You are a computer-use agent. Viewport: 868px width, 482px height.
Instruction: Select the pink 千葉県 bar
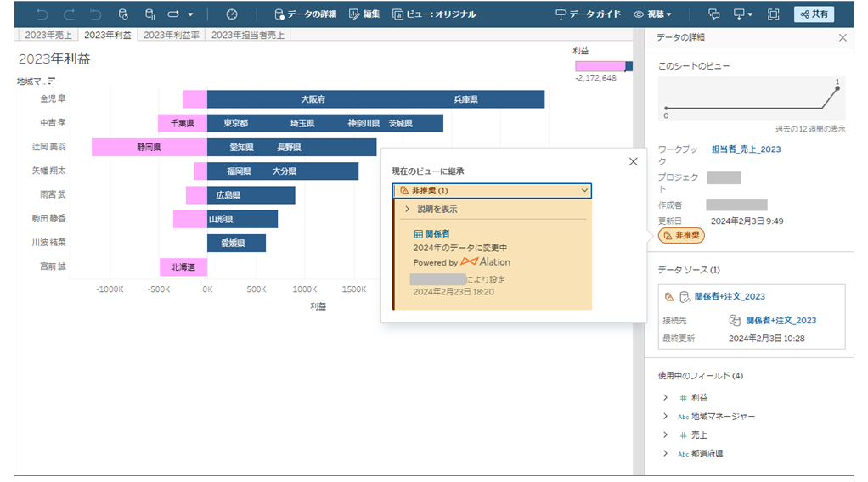tap(182, 123)
